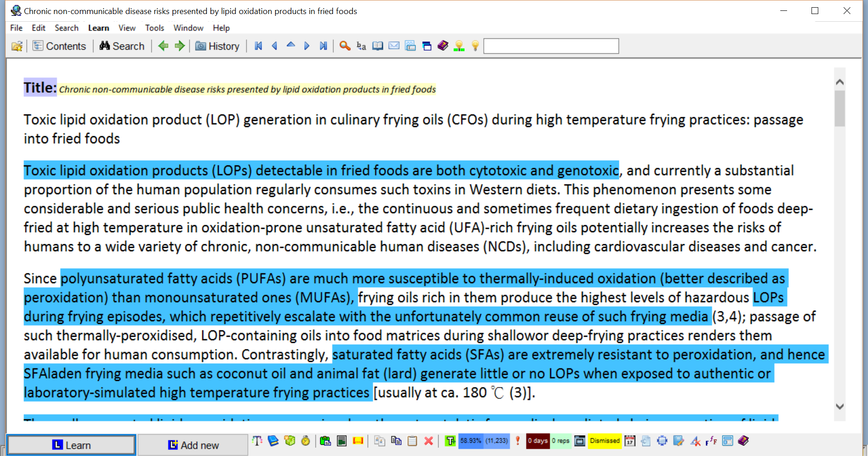Screen dimensions: 868x456
Task: Click the yellow light bulb tip icon
Action: [475, 46]
